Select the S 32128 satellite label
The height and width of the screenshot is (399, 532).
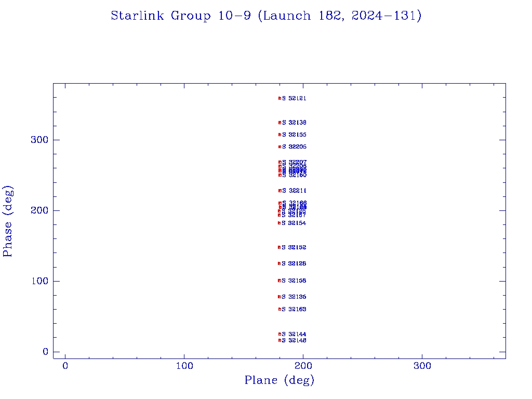[x=294, y=263]
